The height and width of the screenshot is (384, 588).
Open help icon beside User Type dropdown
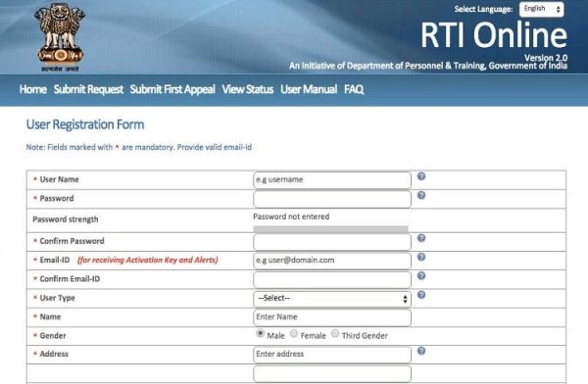421,295
